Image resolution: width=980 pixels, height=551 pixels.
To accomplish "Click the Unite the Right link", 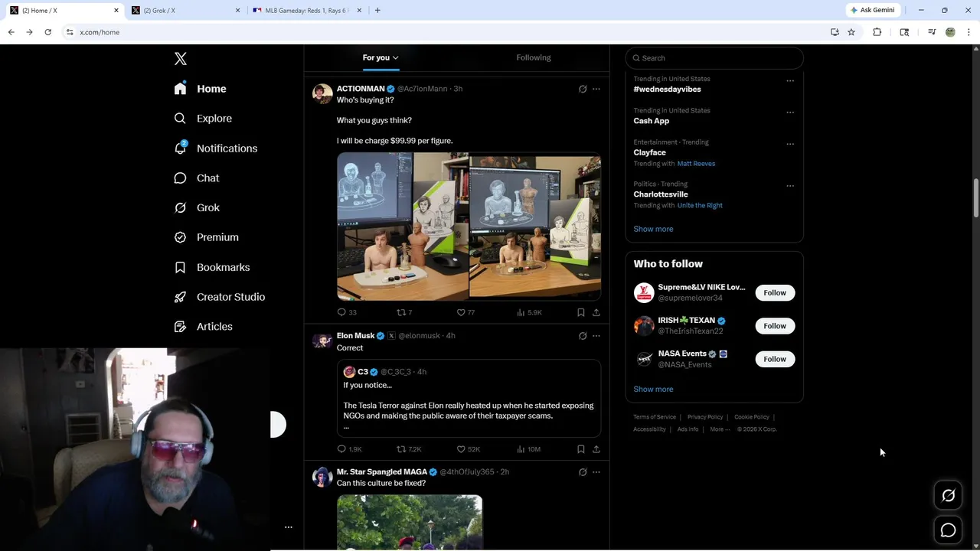I will pyautogui.click(x=700, y=206).
